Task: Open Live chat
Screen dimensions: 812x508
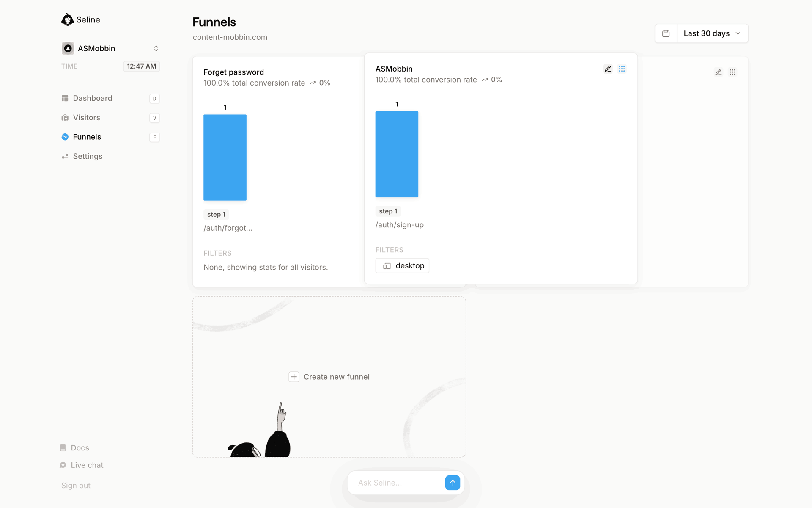Action: tap(87, 465)
